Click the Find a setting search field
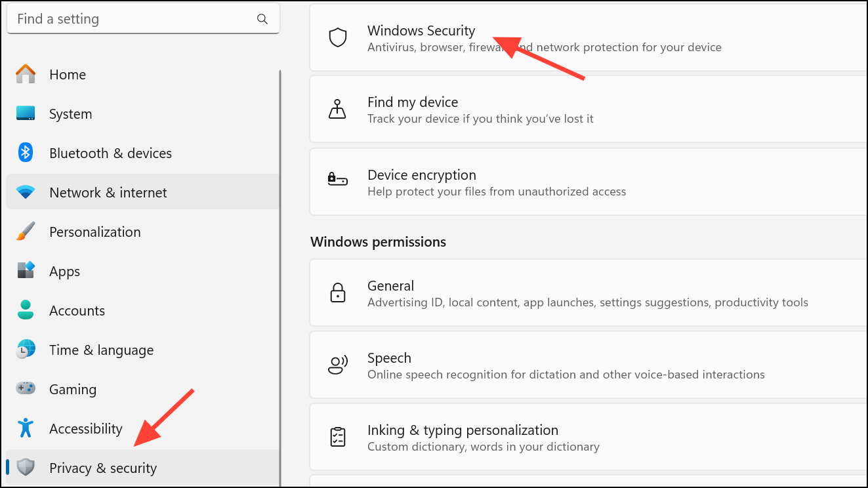Screen dimensions: 868x488 pos(143,19)
